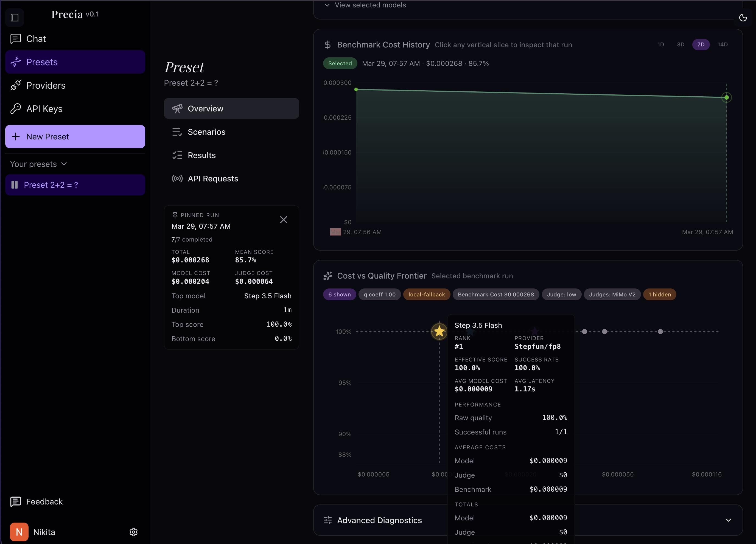Click the Feedback icon
Screen dimensions: 756x544
(16, 501)
